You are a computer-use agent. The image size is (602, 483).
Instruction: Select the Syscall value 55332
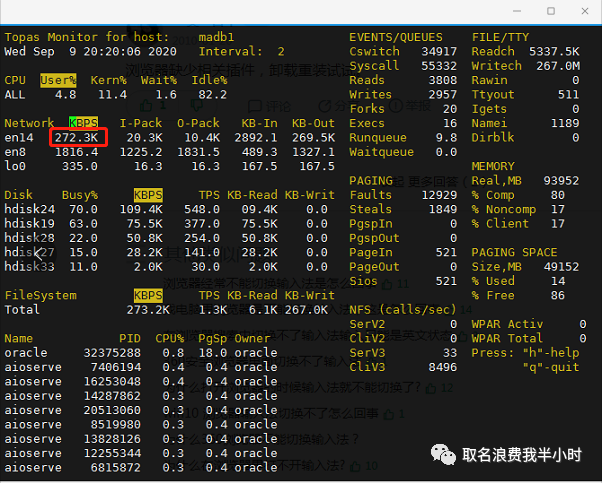pyautogui.click(x=439, y=66)
